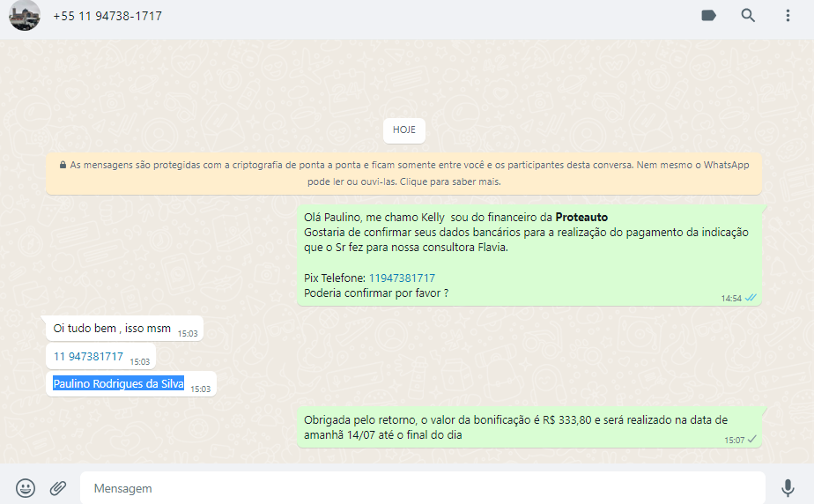Click the paperclip attach icon
Screen dimensions: 814x504
58,487
